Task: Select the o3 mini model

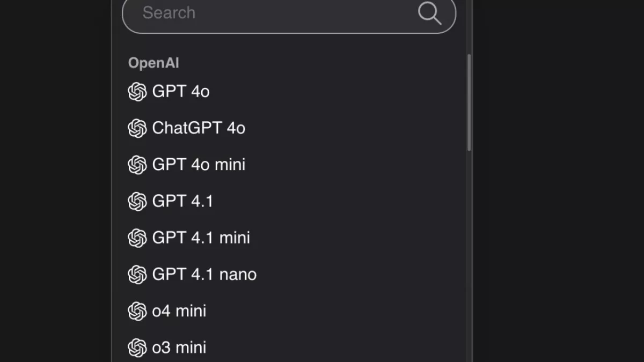Action: [179, 348]
